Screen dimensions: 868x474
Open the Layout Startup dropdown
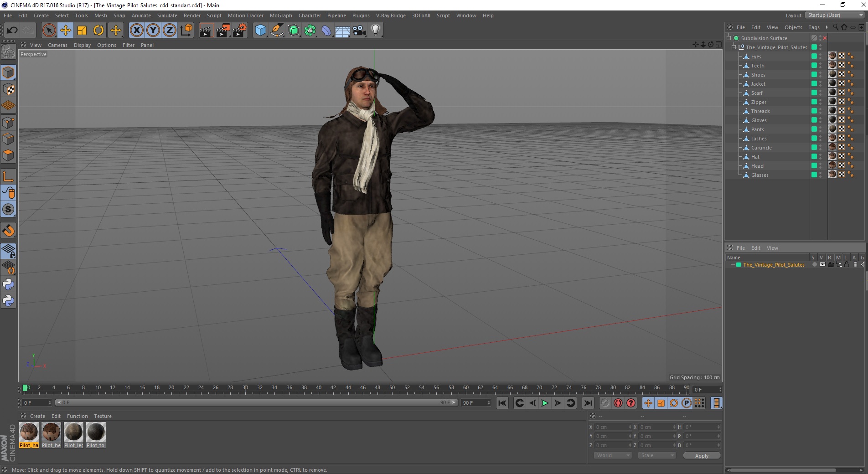pos(835,15)
